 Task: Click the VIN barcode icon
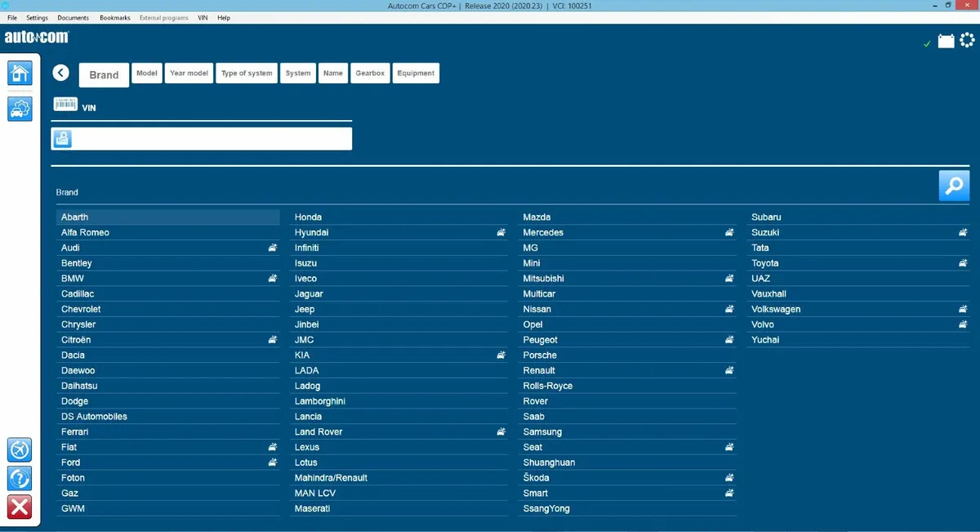(65, 104)
